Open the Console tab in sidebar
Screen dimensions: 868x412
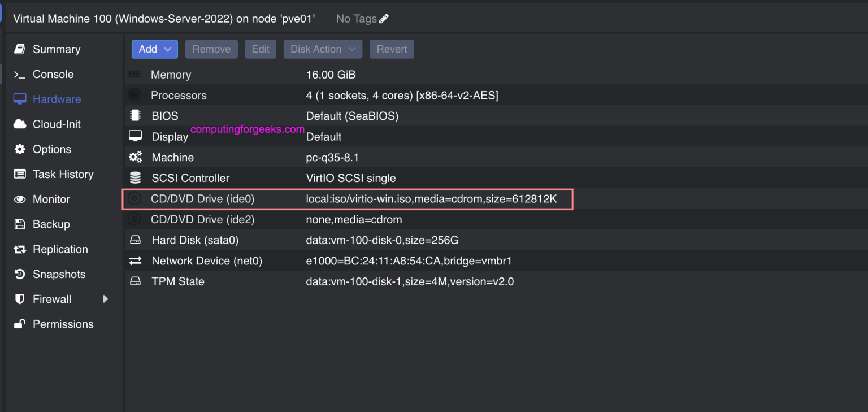(x=53, y=74)
